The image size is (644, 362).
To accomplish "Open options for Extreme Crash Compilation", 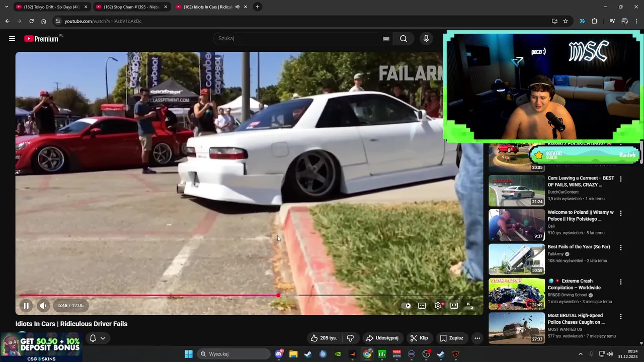I will click(621, 282).
